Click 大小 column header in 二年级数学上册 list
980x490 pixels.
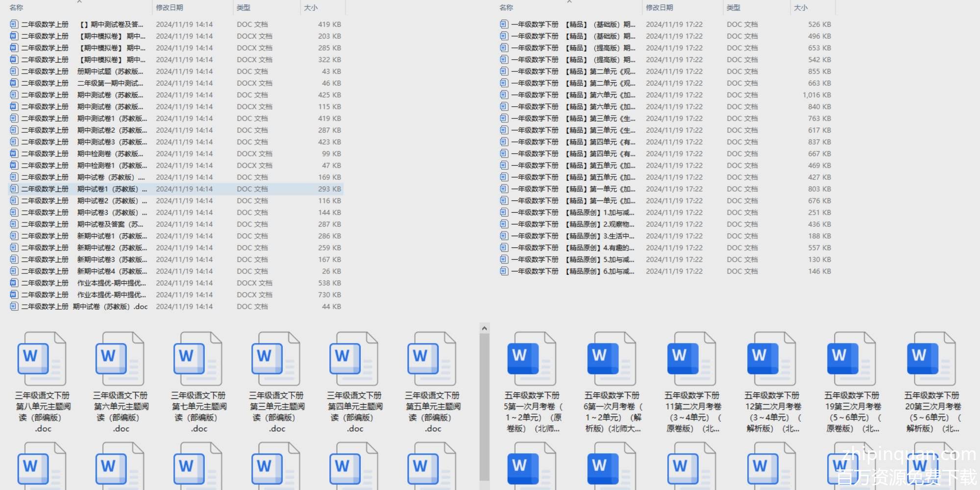(311, 8)
